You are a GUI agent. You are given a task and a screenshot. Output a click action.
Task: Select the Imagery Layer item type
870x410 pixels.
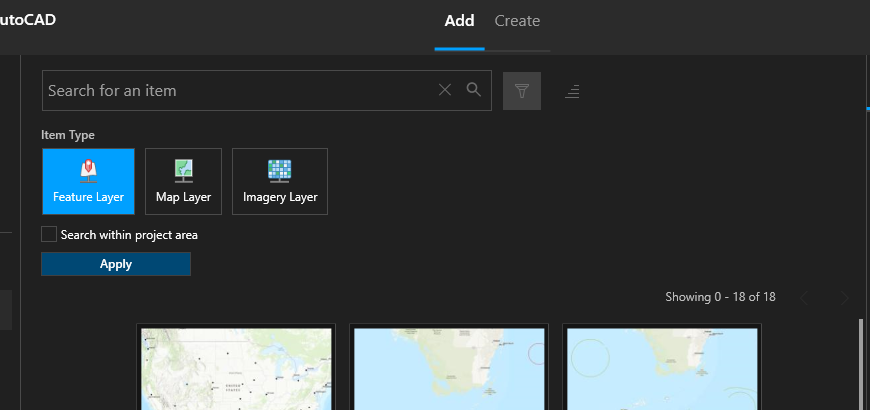pos(280,181)
